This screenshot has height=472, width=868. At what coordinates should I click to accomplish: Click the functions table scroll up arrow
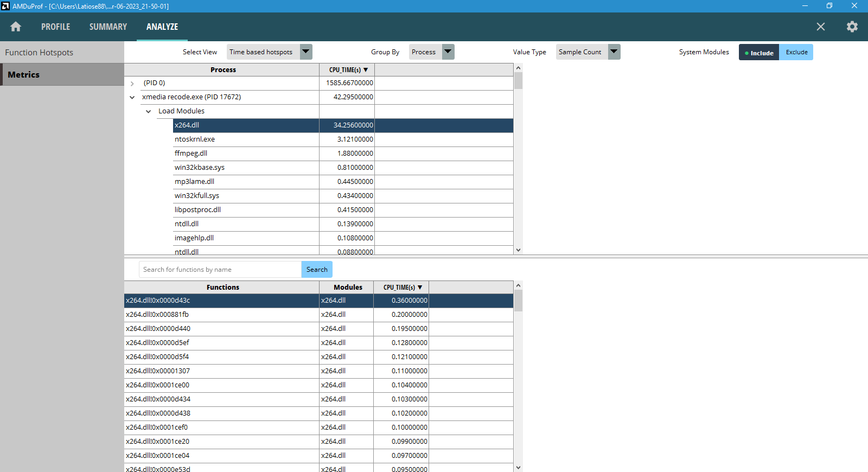tap(518, 285)
